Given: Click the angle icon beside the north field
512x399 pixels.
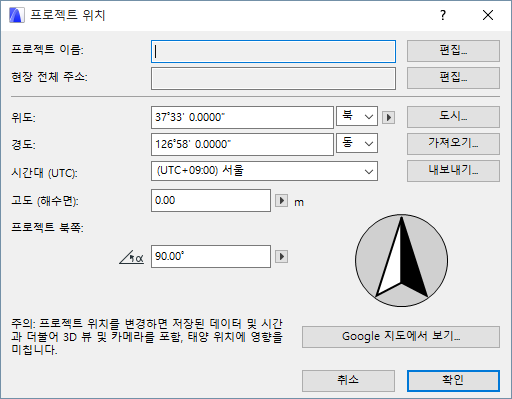Looking at the screenshot, I should 132,257.
